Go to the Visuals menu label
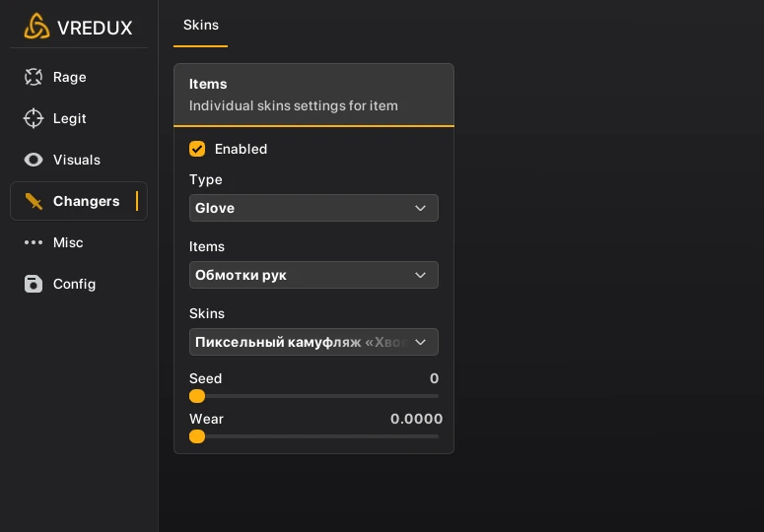This screenshot has height=532, width=764. 77,160
